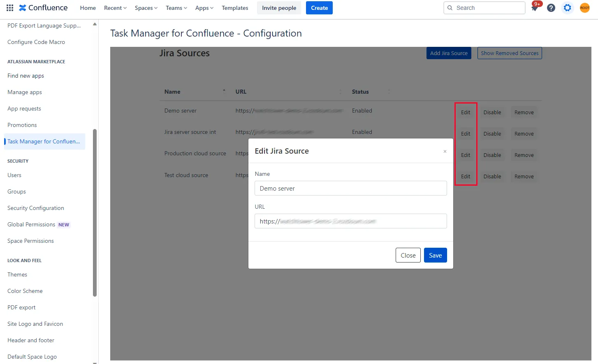
Task: Remove the Production cloud source
Action: (x=524, y=155)
